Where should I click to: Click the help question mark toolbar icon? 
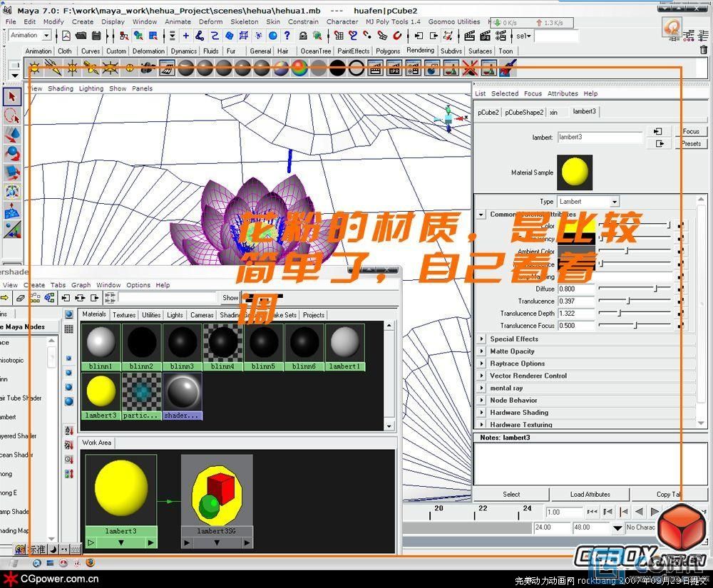click(x=287, y=36)
